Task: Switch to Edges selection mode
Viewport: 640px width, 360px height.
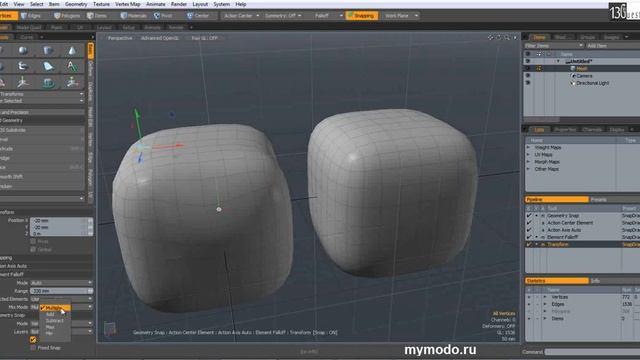Action: 31,16
